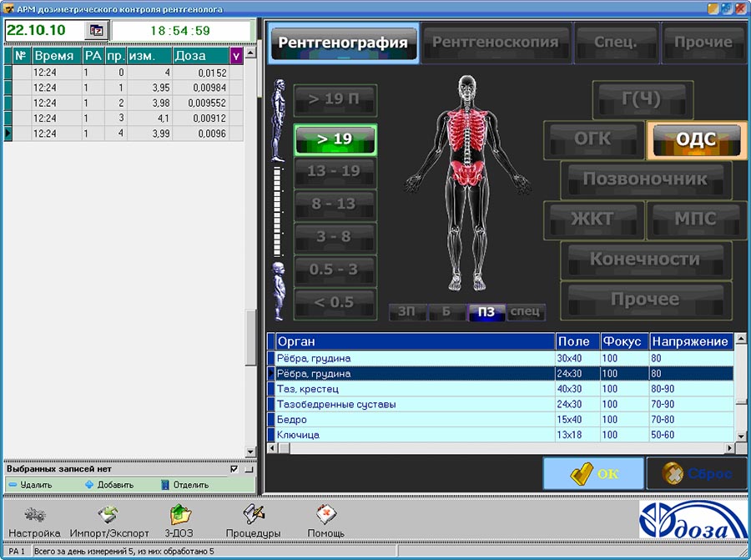The width and height of the screenshot is (751, 560).
Task: Open Процедуры from the bottom toolbar
Action: tap(253, 515)
